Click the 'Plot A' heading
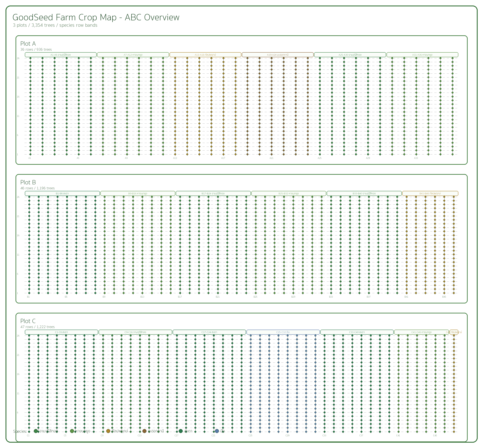 coord(28,44)
